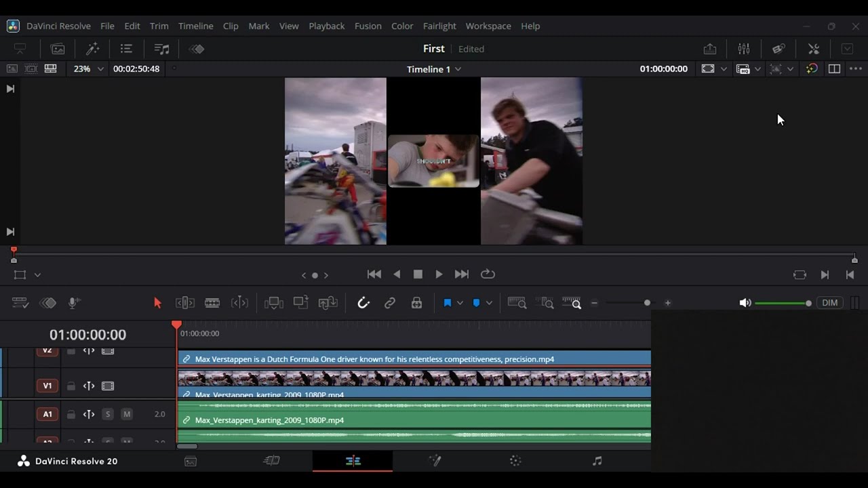The width and height of the screenshot is (868, 488).
Task: Open the audio Mixer panel icon
Action: [744, 49]
